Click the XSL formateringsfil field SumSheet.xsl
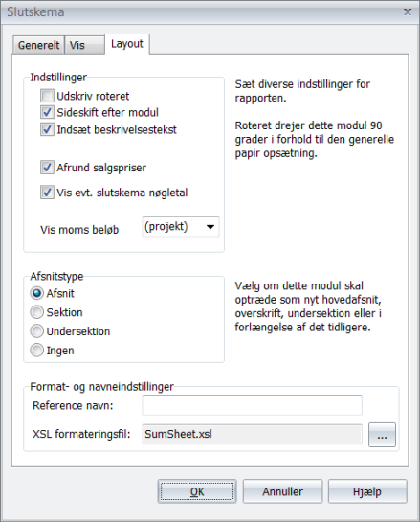 click(252, 434)
